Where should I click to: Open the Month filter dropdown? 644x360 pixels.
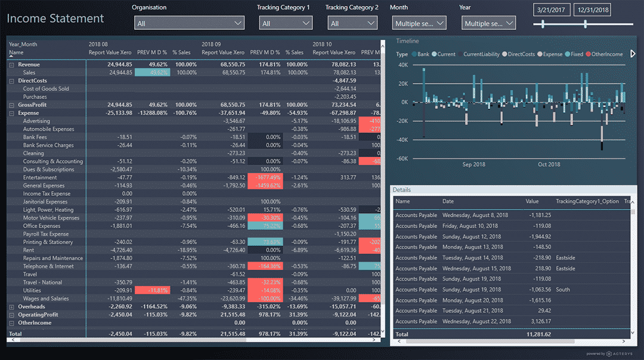[x=419, y=23]
